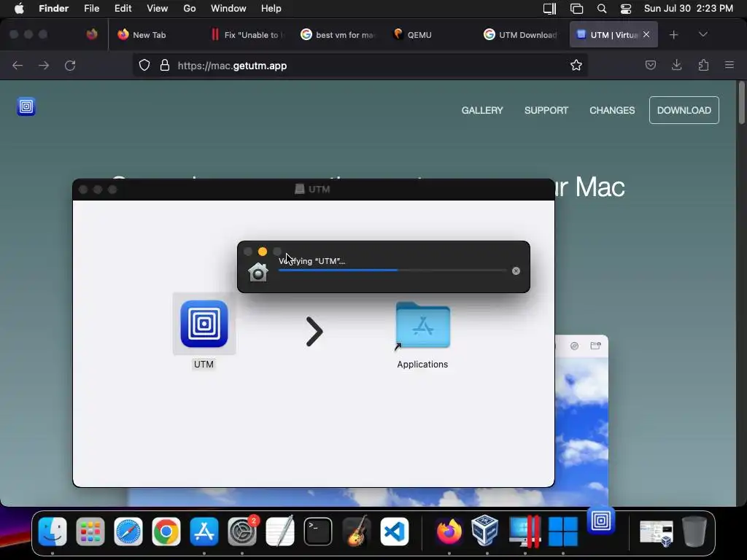Viewport: 747px width, 560px height.
Task: Close the UTM | Virtual tab
Action: coord(646,34)
